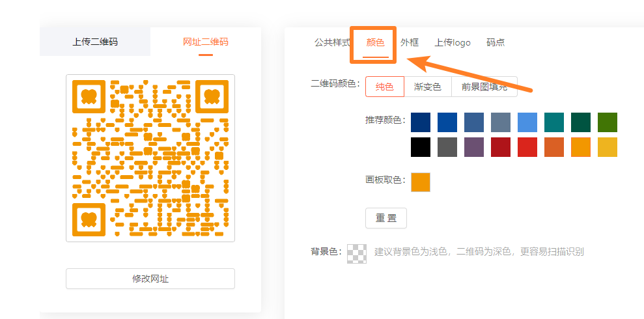Open the 画板取色 color picker swatch
644x319 pixels.
(421, 182)
